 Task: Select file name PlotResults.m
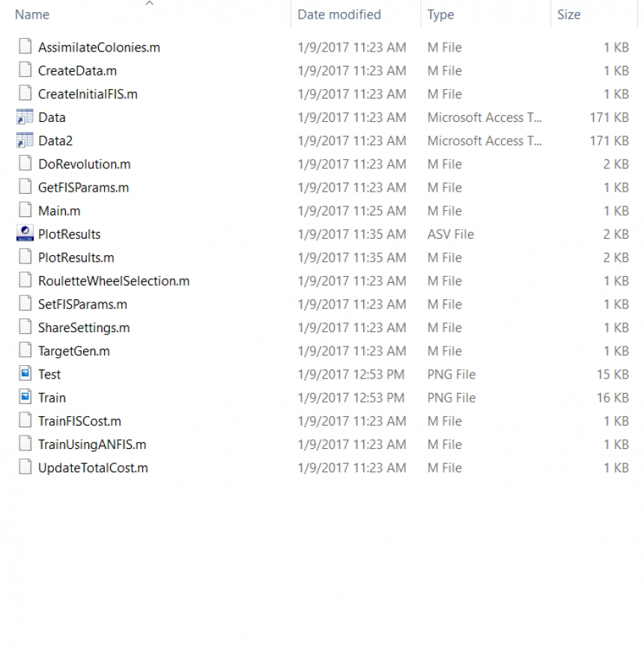76,257
